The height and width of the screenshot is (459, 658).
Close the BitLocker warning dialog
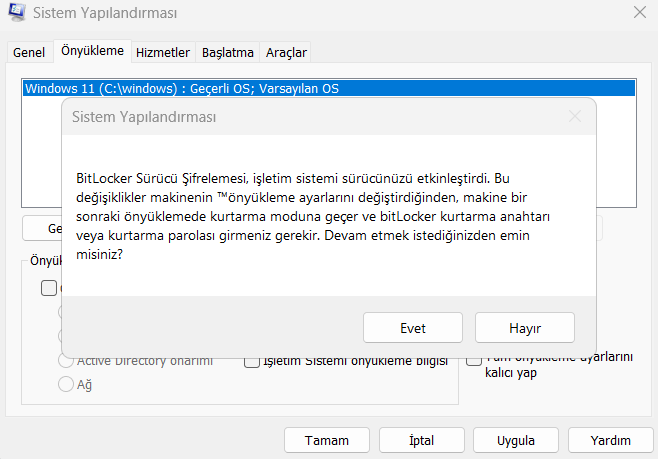[575, 116]
